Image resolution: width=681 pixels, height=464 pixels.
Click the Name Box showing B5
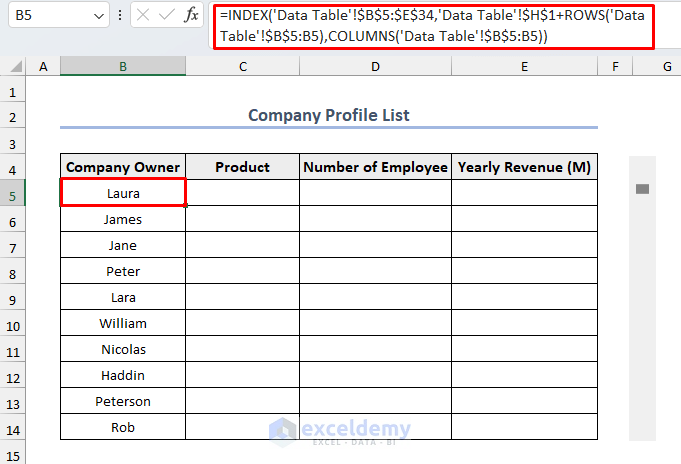tap(59, 16)
